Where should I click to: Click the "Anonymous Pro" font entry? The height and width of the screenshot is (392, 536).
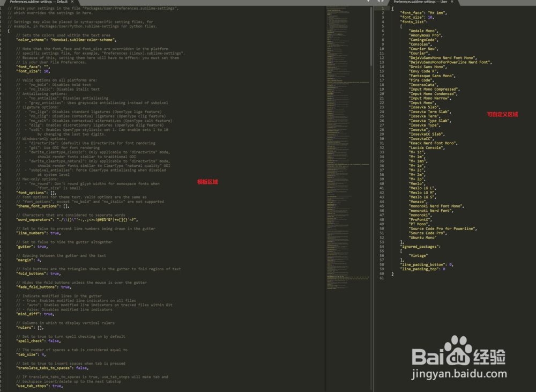pos(426,35)
